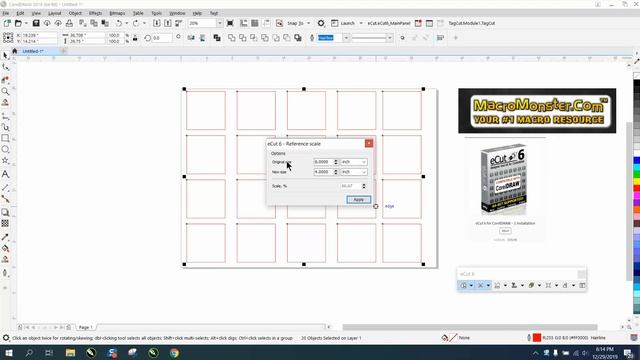The image size is (640, 360).
Task: Open File Explorer from taskbar
Action: (71, 353)
